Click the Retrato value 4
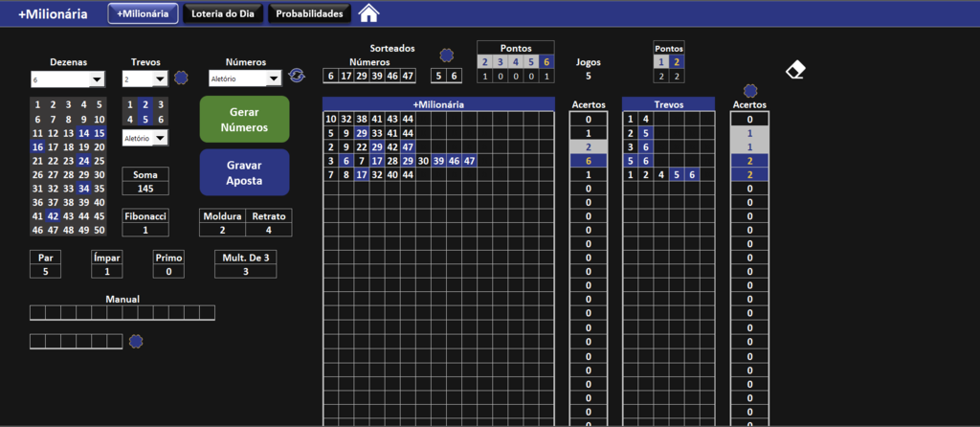The width and height of the screenshot is (980, 427). point(269,230)
